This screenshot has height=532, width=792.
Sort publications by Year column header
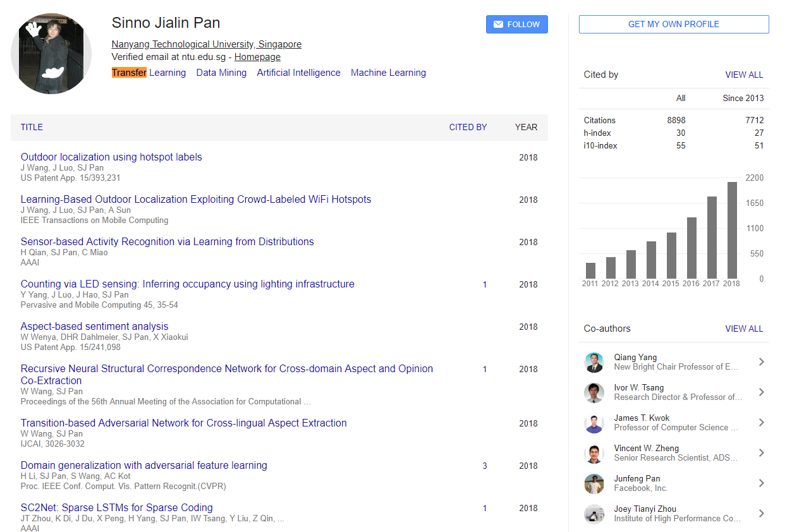(526, 127)
